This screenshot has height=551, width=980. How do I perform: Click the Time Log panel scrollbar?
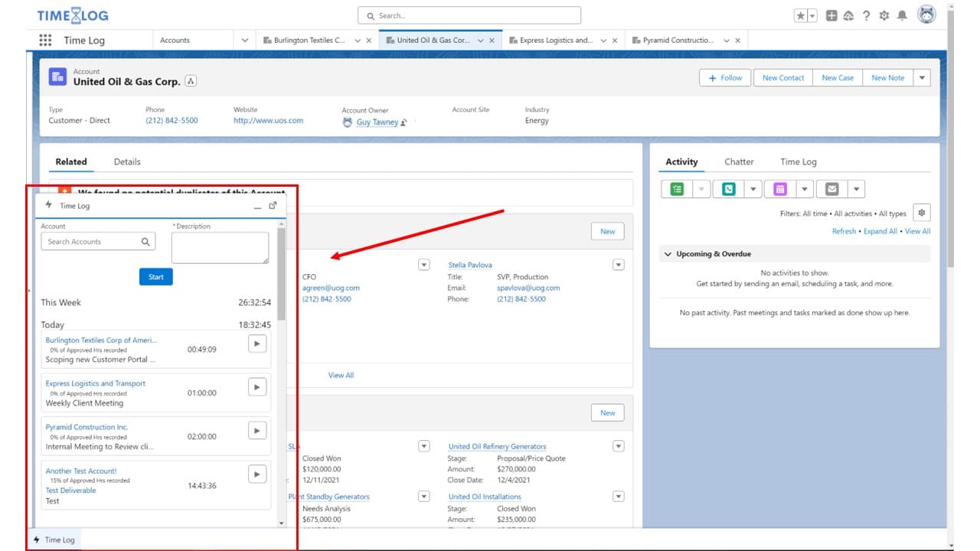[281, 274]
